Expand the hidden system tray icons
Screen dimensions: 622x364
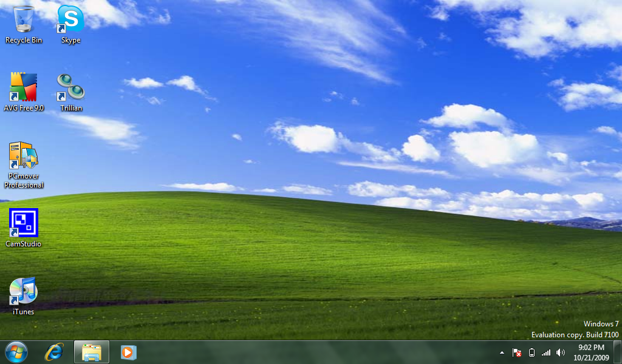coord(501,352)
